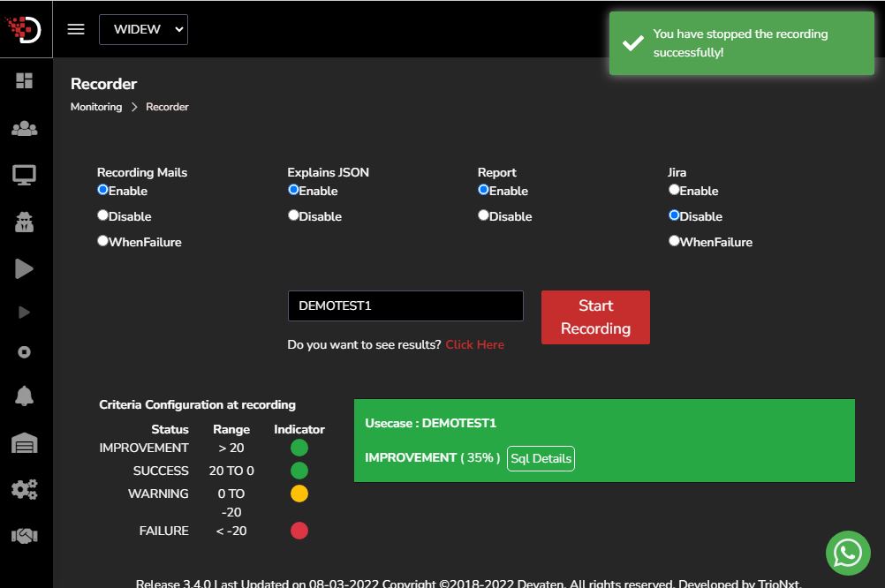Open Sql Details for DEMOTEST1

click(541, 458)
